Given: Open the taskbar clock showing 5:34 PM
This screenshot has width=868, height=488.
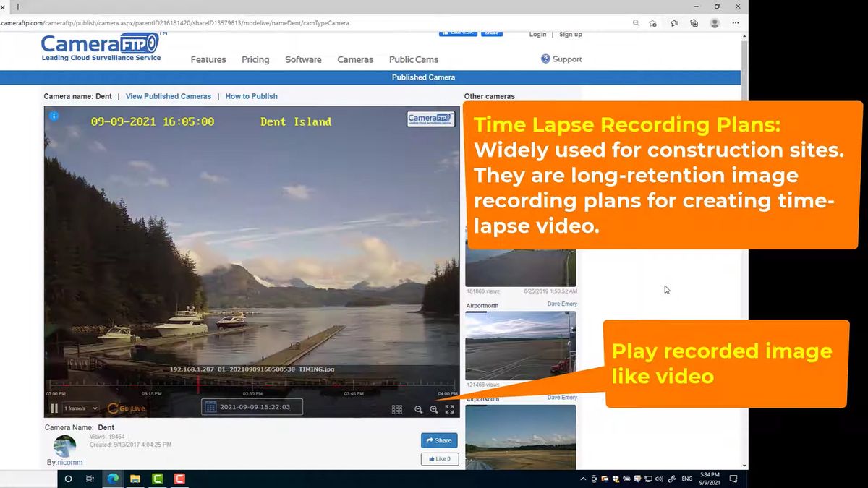Looking at the screenshot, I should click(x=710, y=479).
